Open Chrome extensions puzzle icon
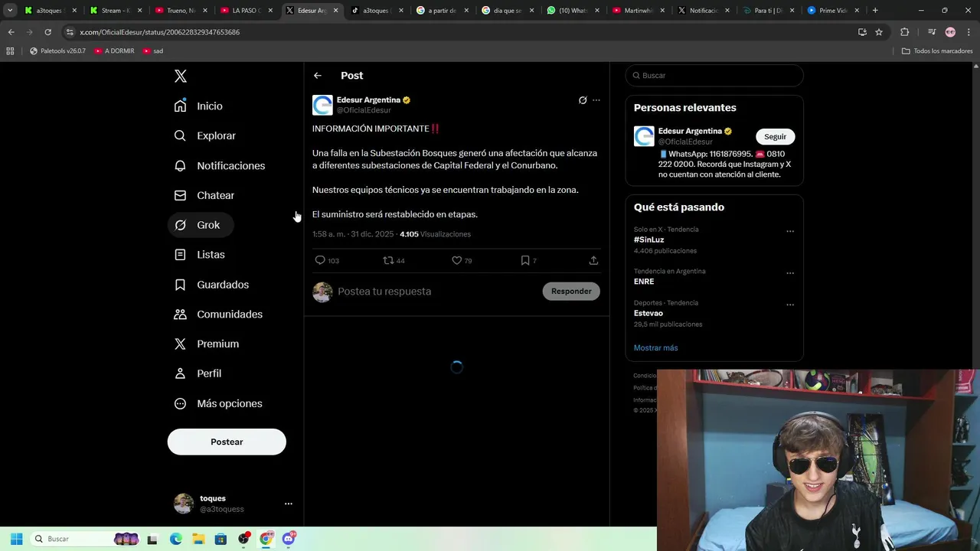 [904, 32]
